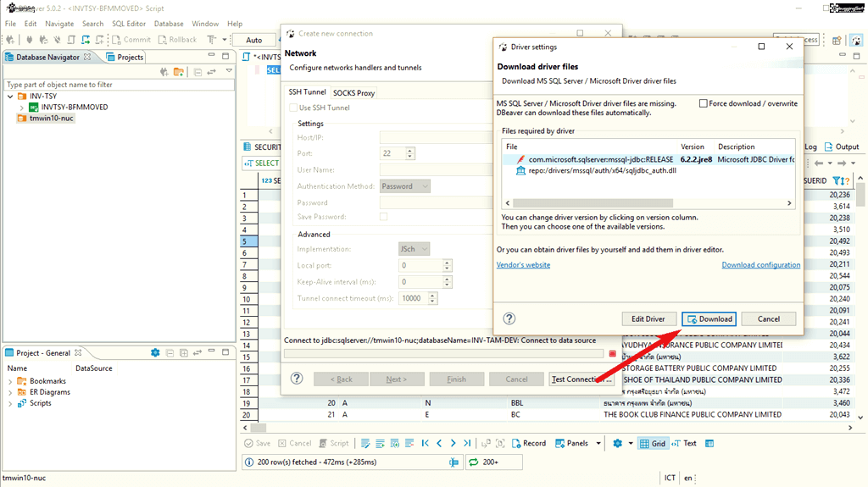The width and height of the screenshot is (868, 487).
Task: Click the red stop button beside progress bar
Action: coord(612,354)
